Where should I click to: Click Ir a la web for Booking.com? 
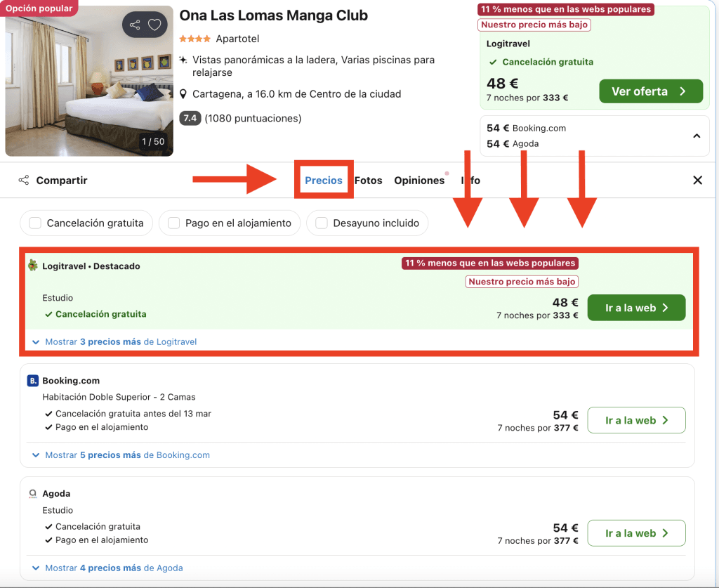[636, 420]
